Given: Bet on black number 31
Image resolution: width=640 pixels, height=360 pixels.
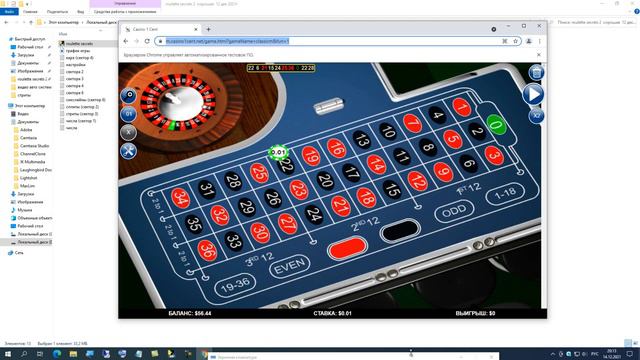Looking at the screenshot, I should pyautogui.click(x=207, y=189).
